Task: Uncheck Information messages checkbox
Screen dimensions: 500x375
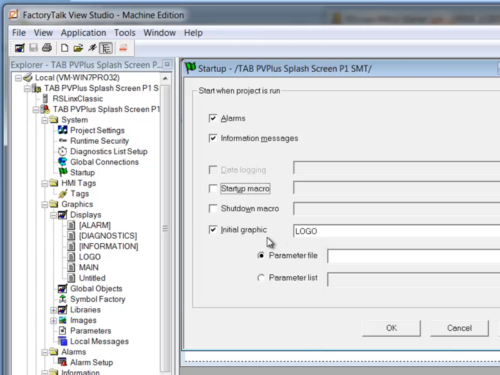Action: 213,138
